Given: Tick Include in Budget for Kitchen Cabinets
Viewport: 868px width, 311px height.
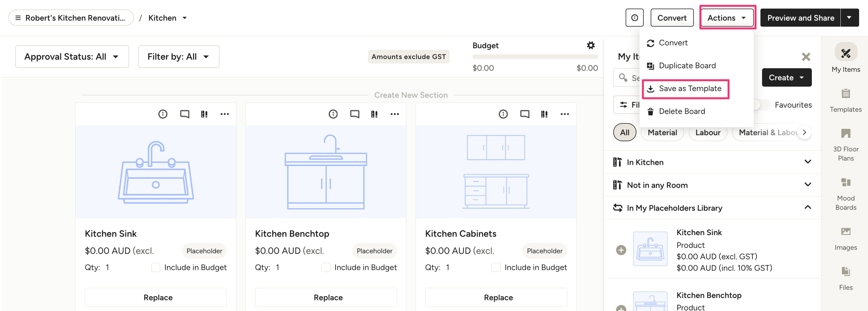Looking at the screenshot, I should [496, 267].
